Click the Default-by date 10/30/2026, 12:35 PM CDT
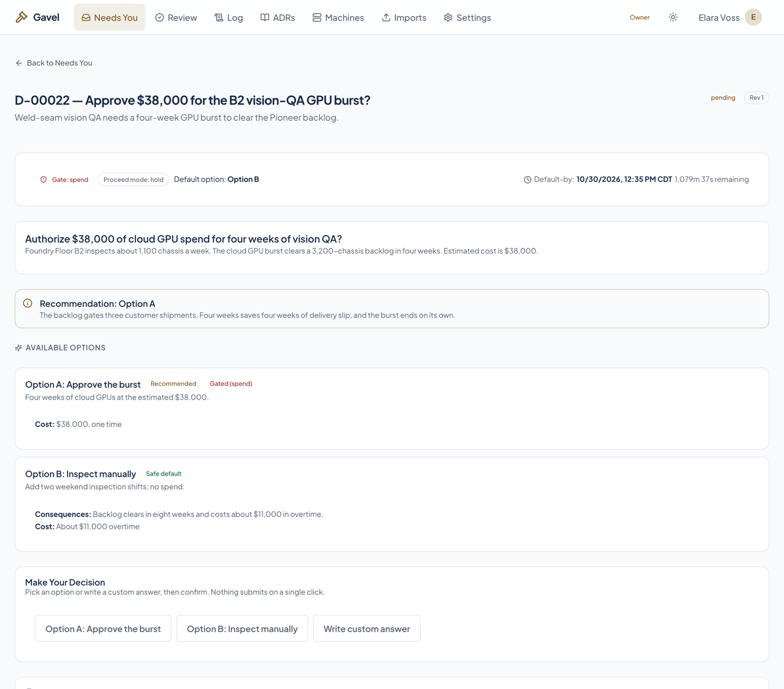This screenshot has width=784, height=689. (624, 180)
